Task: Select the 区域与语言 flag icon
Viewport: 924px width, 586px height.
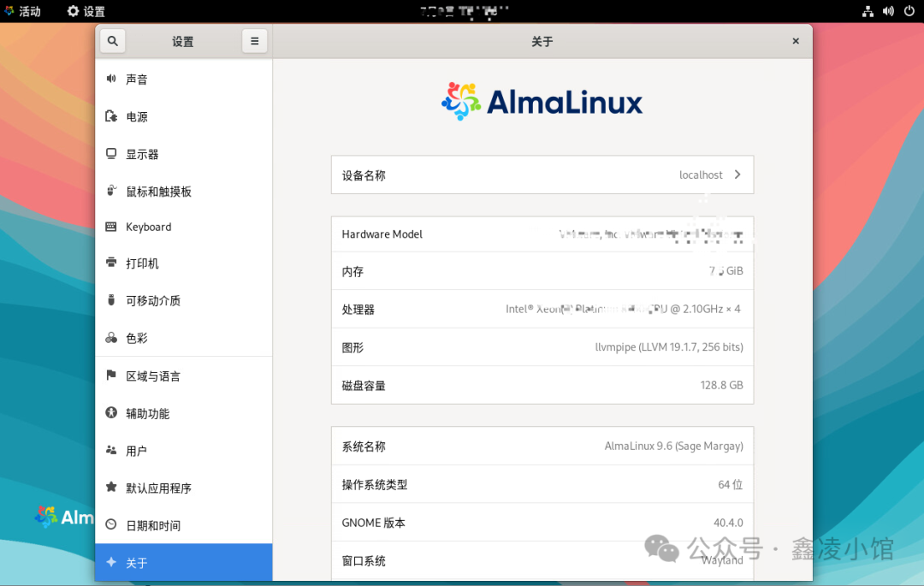Action: pyautogui.click(x=112, y=376)
